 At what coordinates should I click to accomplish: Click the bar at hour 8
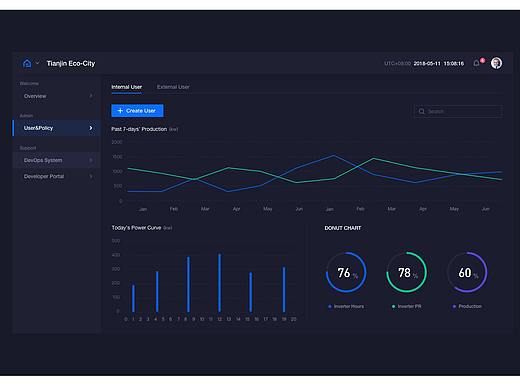click(x=188, y=285)
